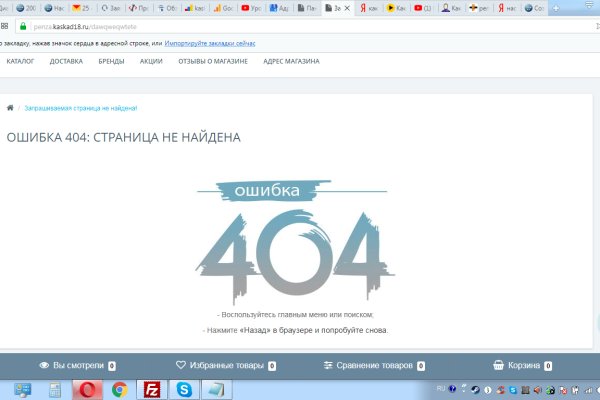Click the eye icon for Вы смотрели
Viewport: 600px width, 400px height.
44,366
